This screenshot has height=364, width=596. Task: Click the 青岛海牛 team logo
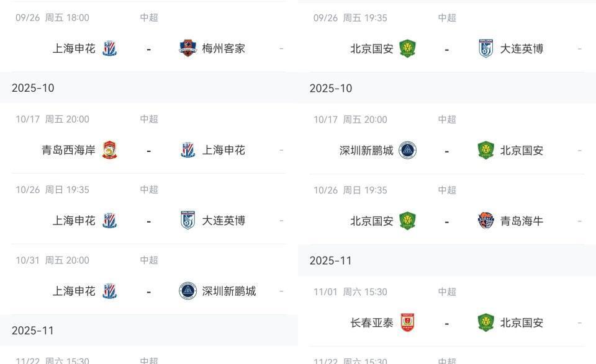pos(485,221)
